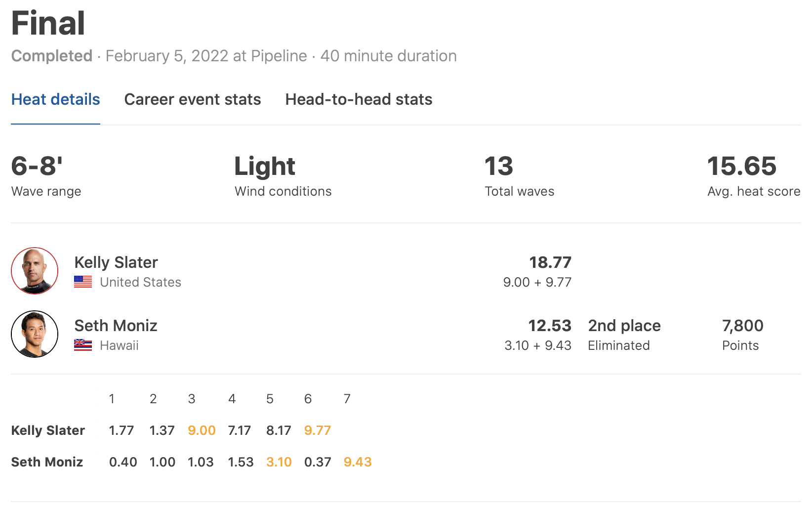Click Seth Moniz's 12.53 heat total
Screen dimensions: 812x508
tap(550, 326)
